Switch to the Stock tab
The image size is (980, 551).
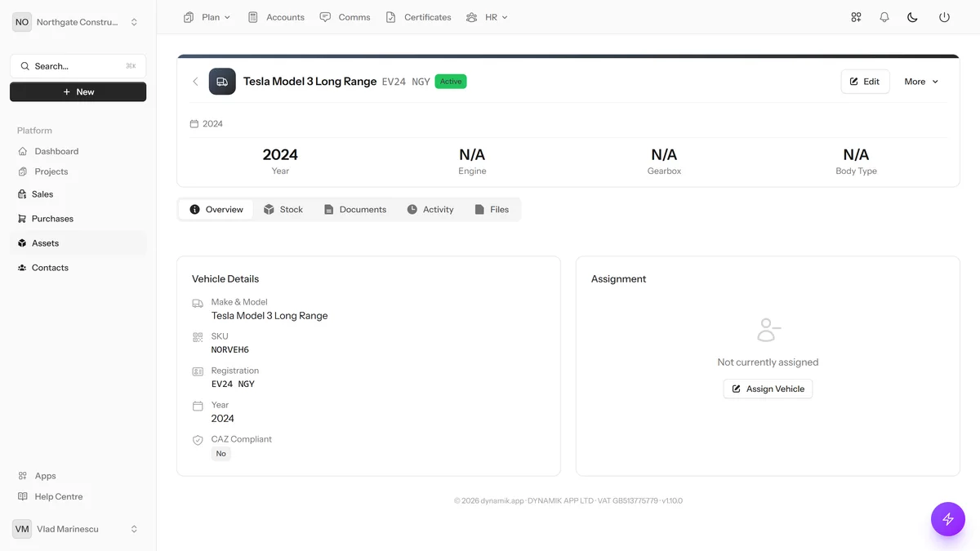pos(283,210)
